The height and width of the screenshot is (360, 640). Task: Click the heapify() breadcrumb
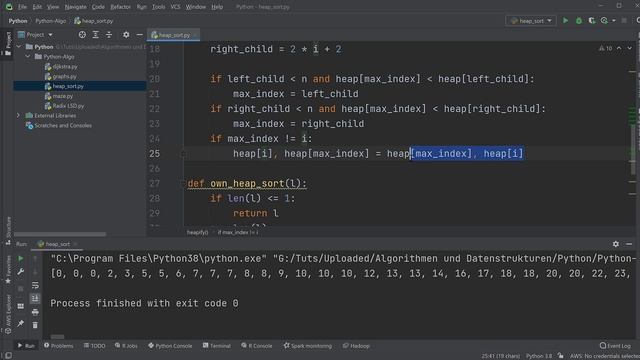pos(197,232)
